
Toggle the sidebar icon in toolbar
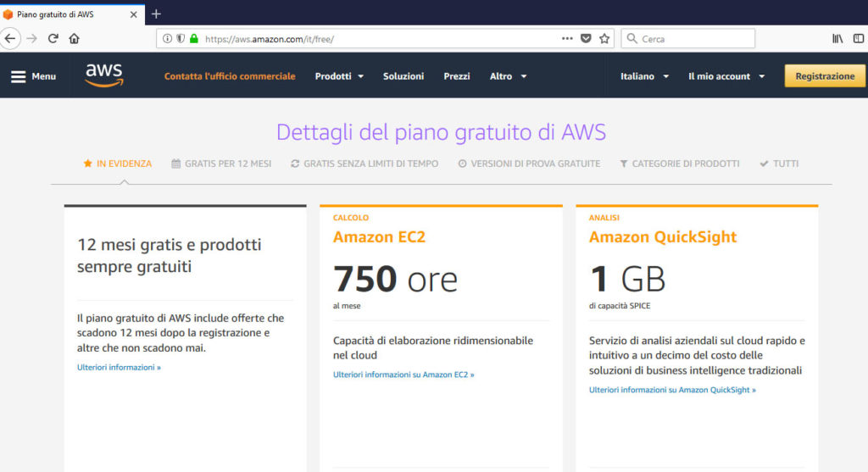point(859,39)
